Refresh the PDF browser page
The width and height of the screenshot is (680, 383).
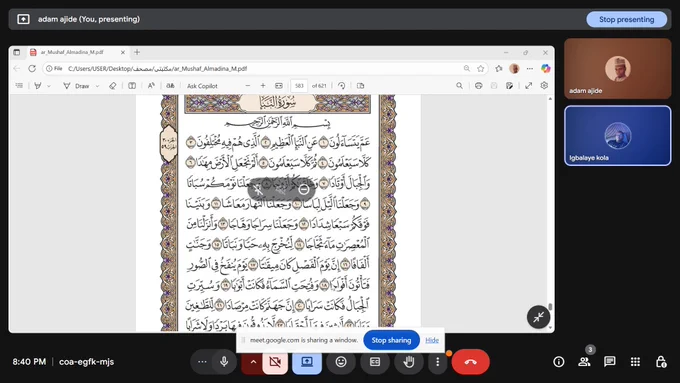(x=32, y=69)
